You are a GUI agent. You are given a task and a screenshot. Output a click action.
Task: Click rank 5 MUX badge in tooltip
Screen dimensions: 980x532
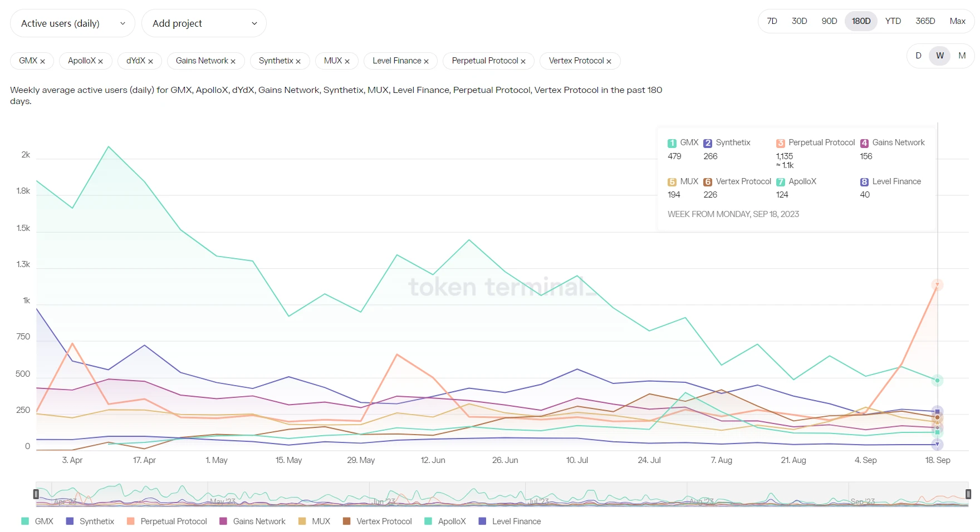pos(672,182)
